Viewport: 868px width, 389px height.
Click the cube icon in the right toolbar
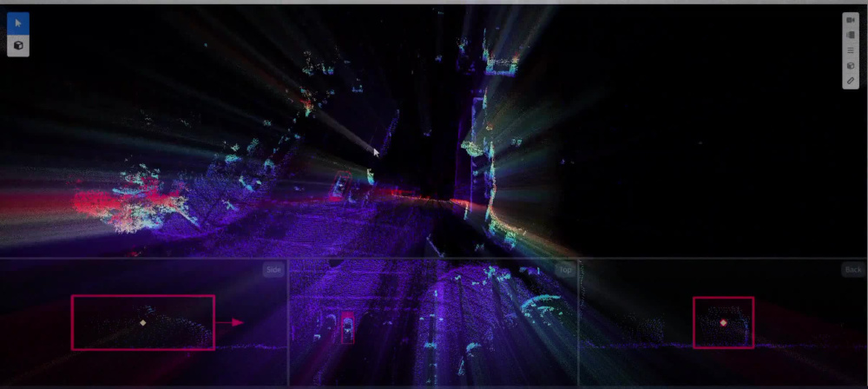[x=851, y=65]
